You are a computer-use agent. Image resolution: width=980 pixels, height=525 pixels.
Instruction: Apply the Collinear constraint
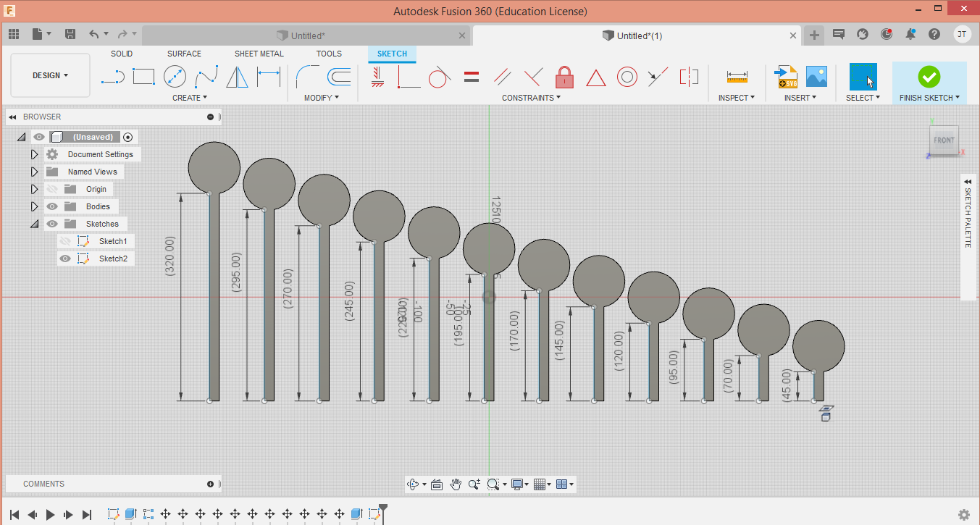click(x=658, y=76)
